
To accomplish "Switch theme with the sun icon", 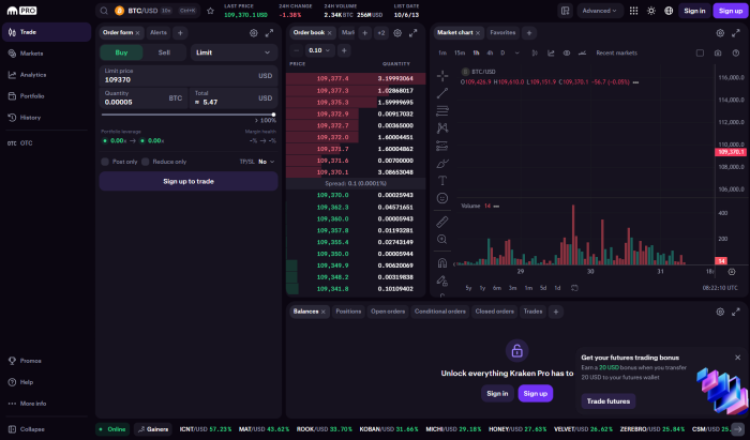I will pos(651,11).
